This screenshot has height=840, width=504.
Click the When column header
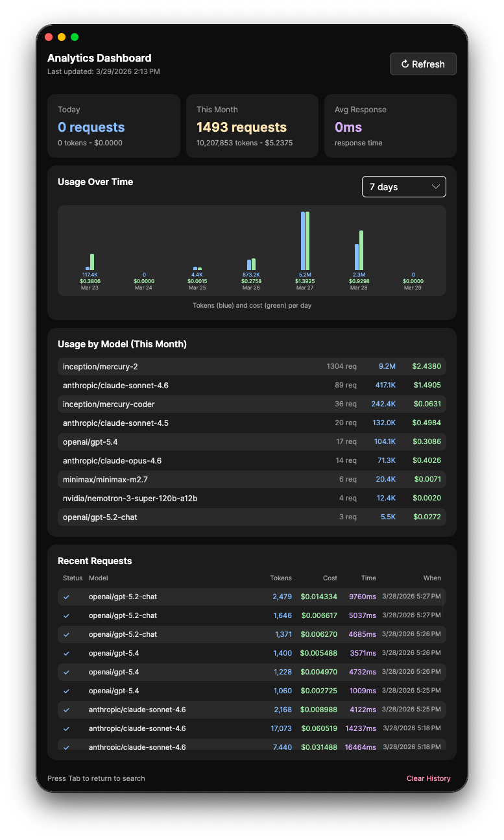pyautogui.click(x=432, y=578)
